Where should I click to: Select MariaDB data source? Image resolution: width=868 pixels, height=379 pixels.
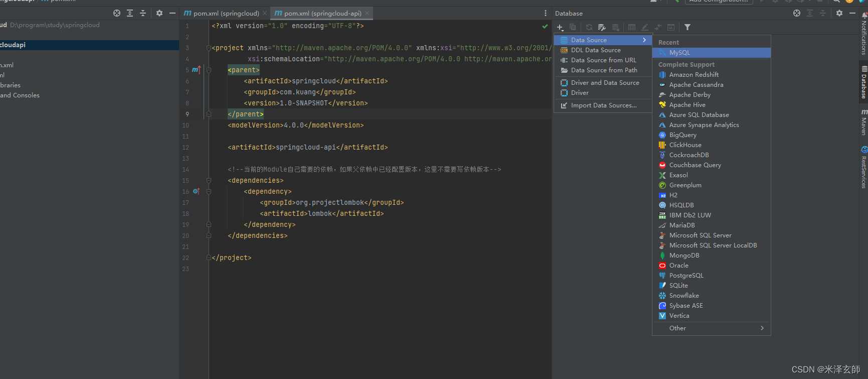(712, 225)
